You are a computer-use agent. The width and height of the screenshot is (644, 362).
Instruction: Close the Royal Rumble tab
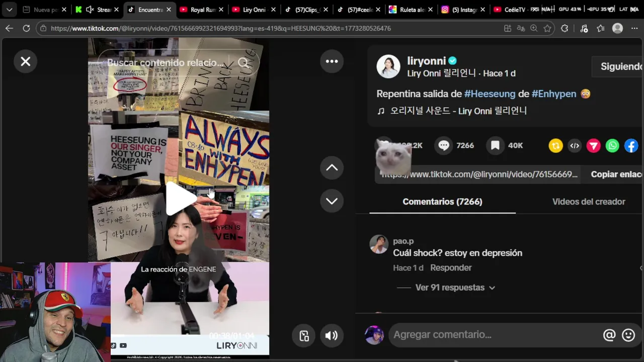(x=221, y=10)
